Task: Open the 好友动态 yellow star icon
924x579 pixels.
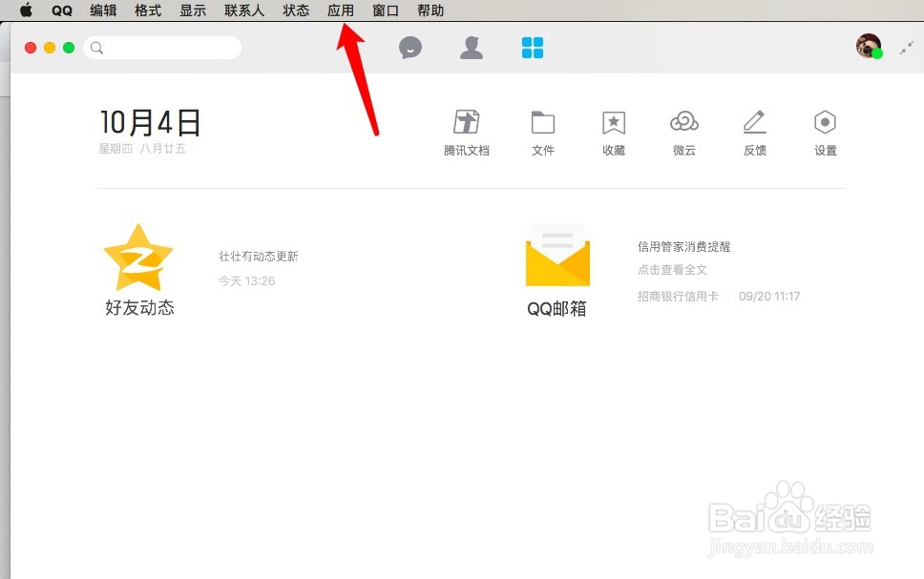Action: coord(138,258)
